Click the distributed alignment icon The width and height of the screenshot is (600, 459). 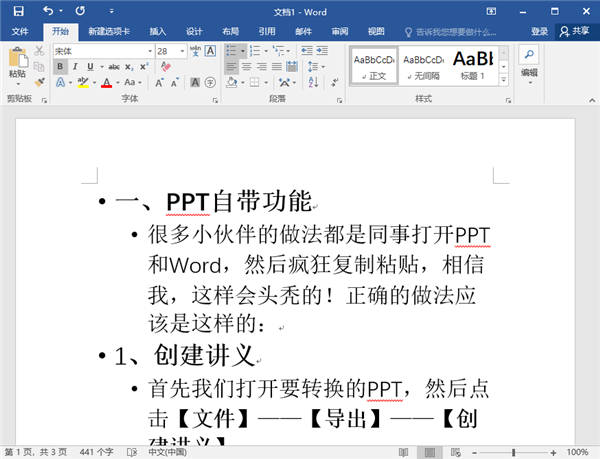click(x=292, y=67)
